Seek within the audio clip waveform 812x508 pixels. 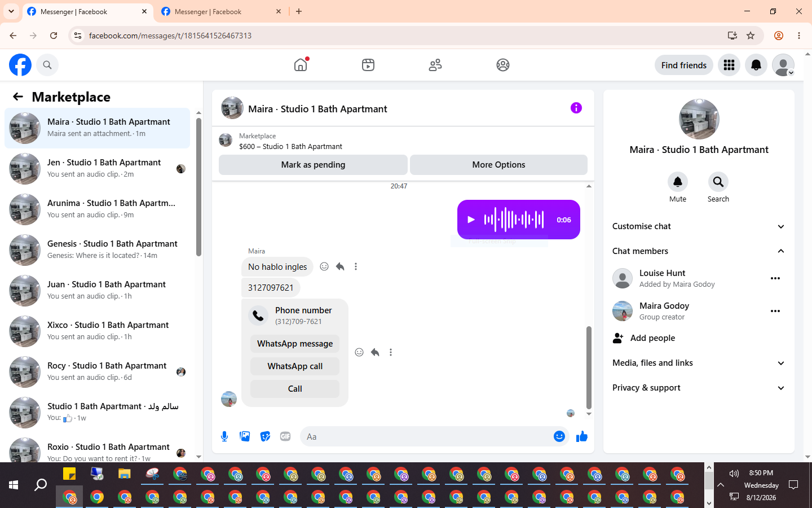pos(514,220)
